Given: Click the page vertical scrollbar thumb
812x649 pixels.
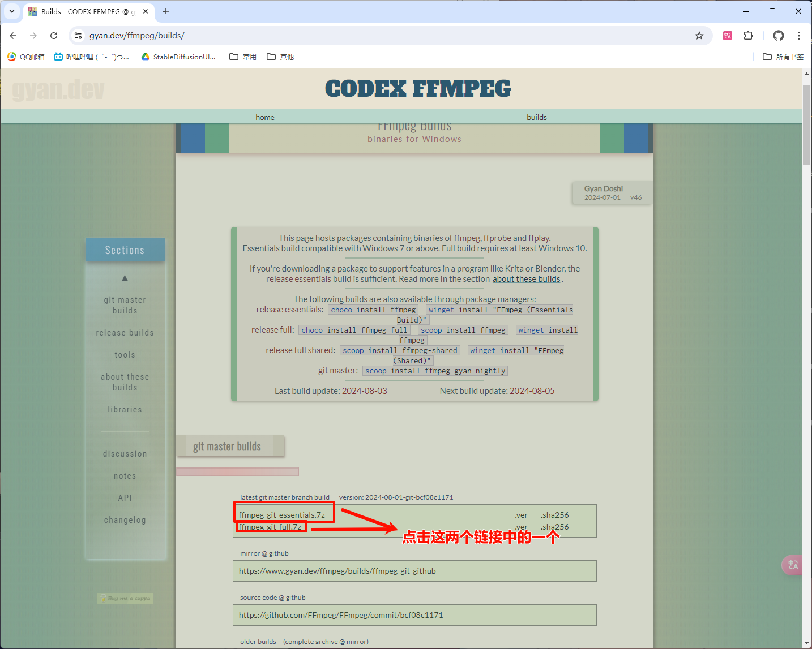Looking at the screenshot, I should [806, 126].
